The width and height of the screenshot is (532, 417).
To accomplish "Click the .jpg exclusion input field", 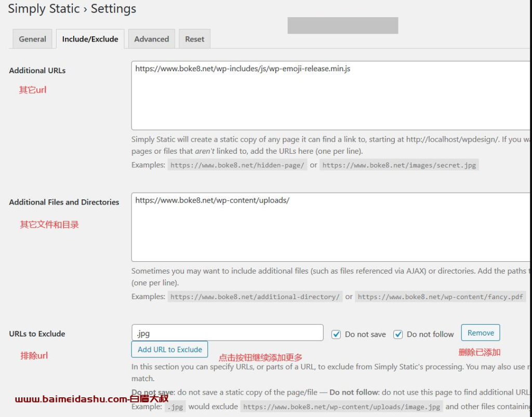I will pyautogui.click(x=227, y=332).
